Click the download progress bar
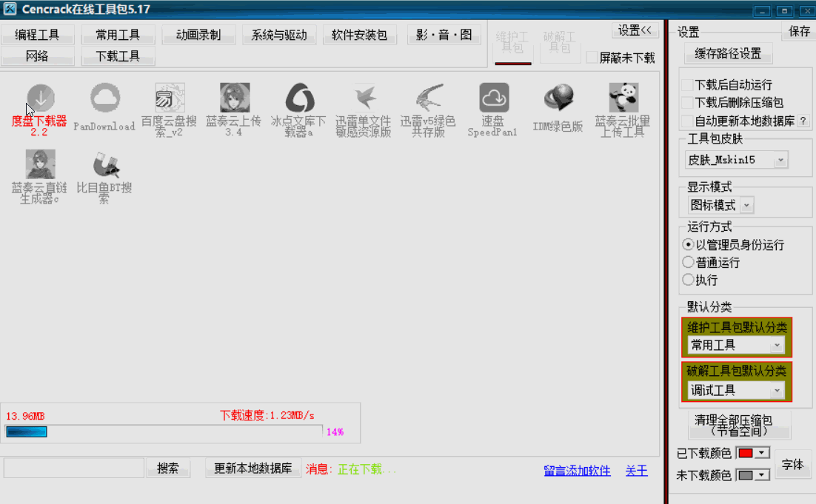This screenshot has height=504, width=816. pyautogui.click(x=164, y=431)
